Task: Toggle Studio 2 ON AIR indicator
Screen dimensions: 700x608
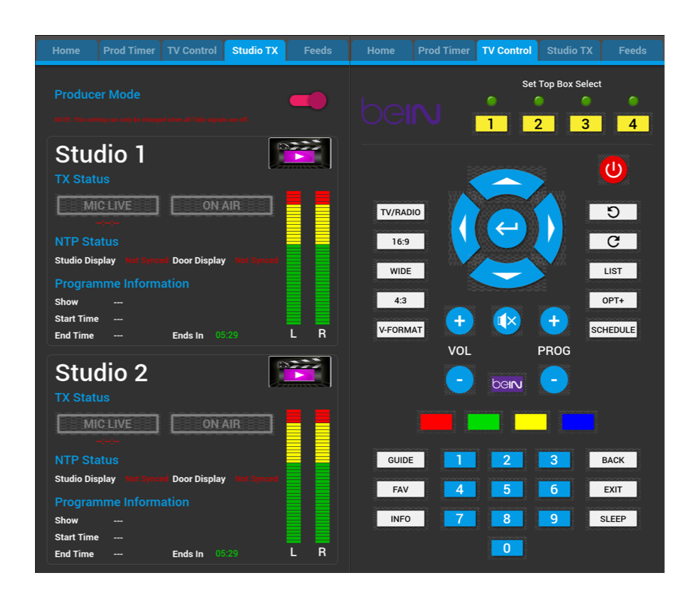Action: point(221,424)
